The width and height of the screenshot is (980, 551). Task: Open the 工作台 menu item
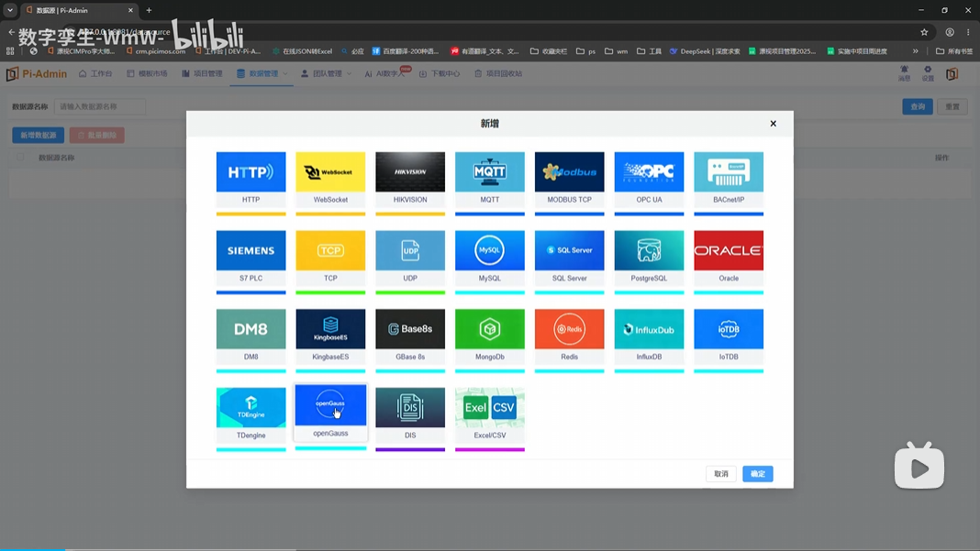(x=95, y=73)
